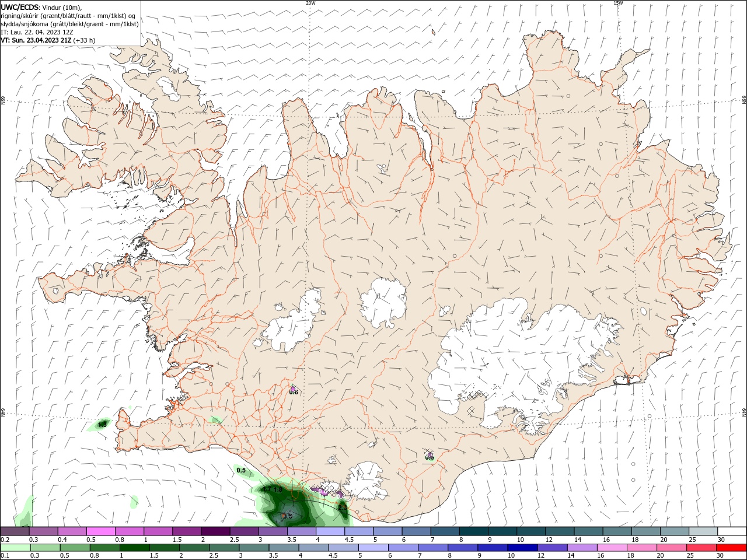Click the 0.6 snow value west of Langjökull area
The image size is (747, 560).
(294, 392)
